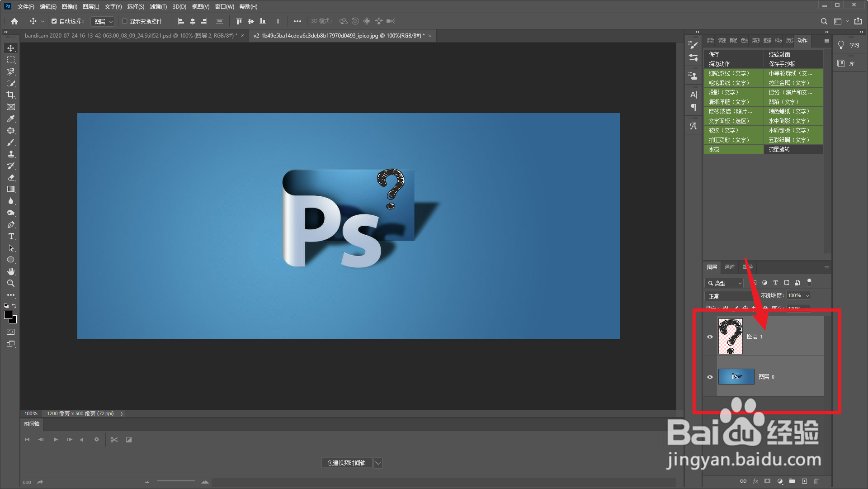Open the 图层 auto-select target dropdown
This screenshot has width=868, height=489.
point(103,21)
